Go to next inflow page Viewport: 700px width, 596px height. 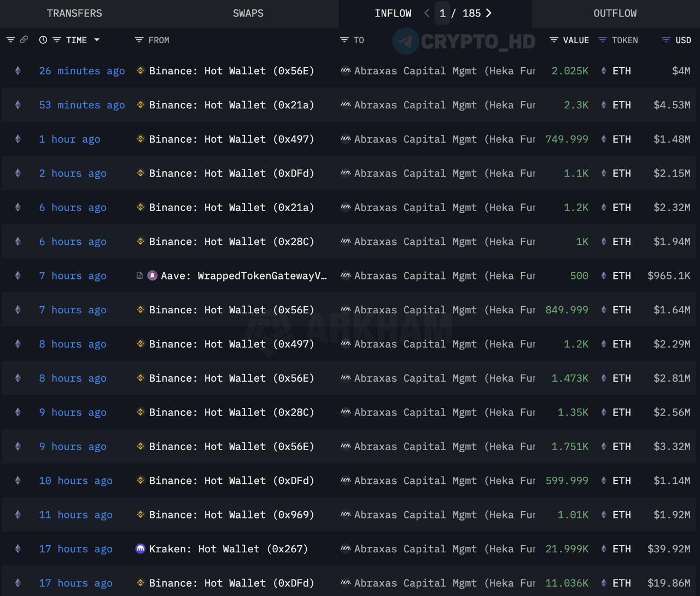click(x=489, y=13)
